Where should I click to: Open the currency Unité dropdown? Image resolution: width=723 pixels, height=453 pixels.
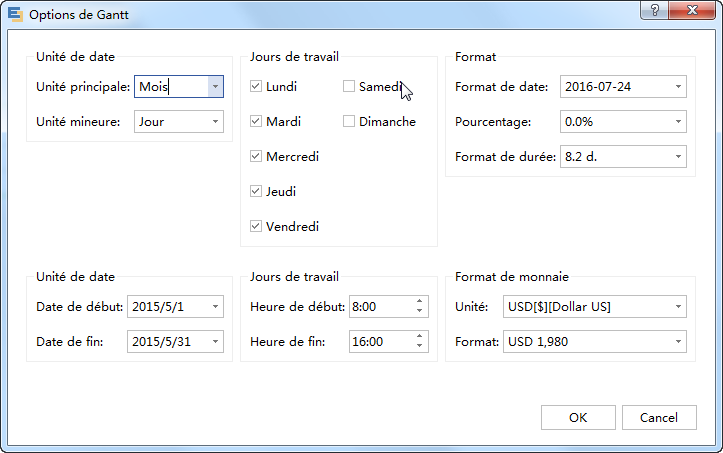pyautogui.click(x=678, y=306)
